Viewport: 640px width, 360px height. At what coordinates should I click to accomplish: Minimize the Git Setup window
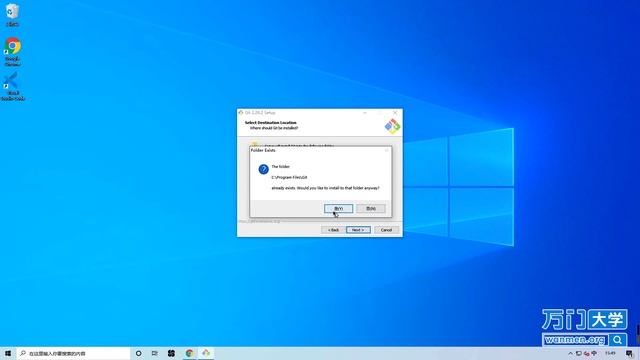click(x=365, y=112)
